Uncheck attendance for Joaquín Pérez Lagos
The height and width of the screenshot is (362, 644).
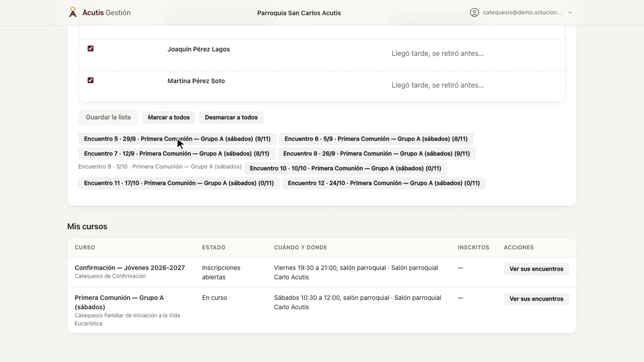[91, 49]
